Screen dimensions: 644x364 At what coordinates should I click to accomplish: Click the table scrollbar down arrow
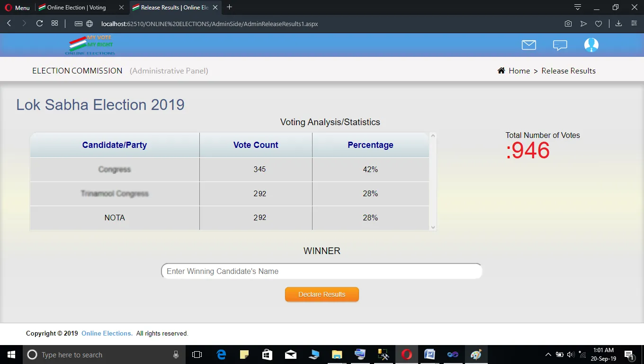click(x=433, y=227)
